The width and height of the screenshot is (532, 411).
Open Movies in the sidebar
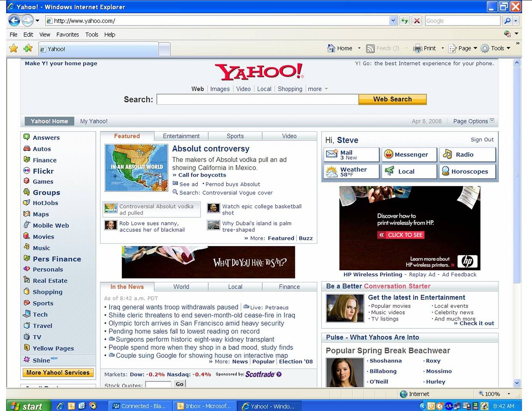[43, 237]
